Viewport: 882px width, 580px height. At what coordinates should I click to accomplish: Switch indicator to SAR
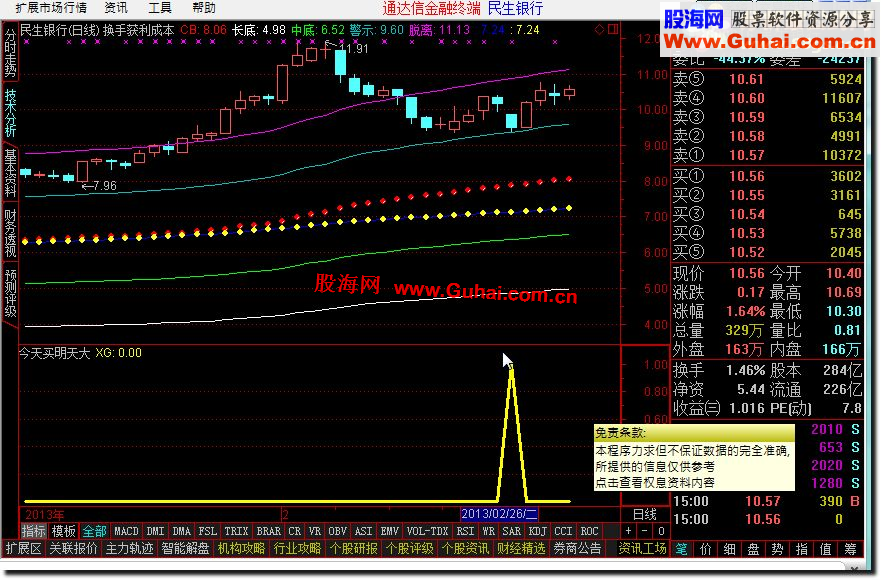tap(511, 531)
